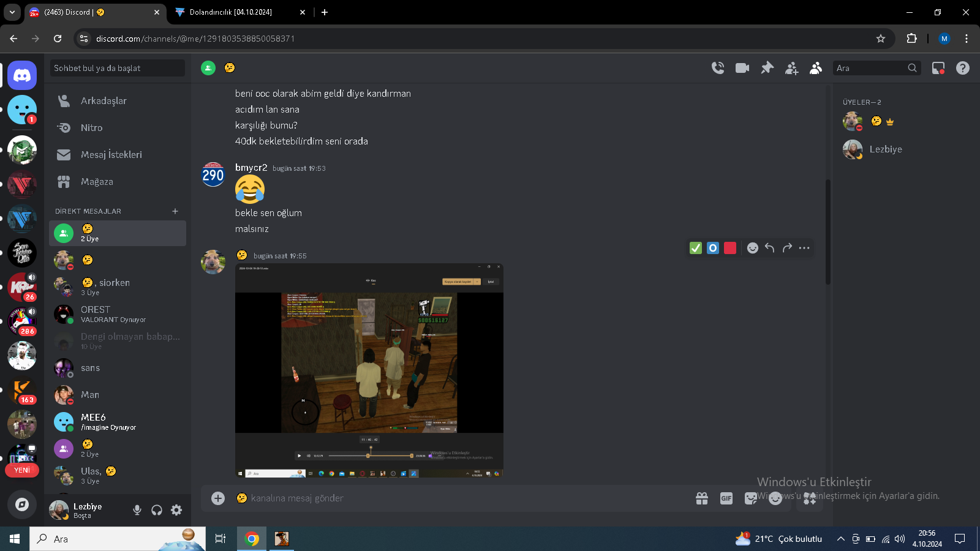Open the server with 286 notifications

click(22, 321)
